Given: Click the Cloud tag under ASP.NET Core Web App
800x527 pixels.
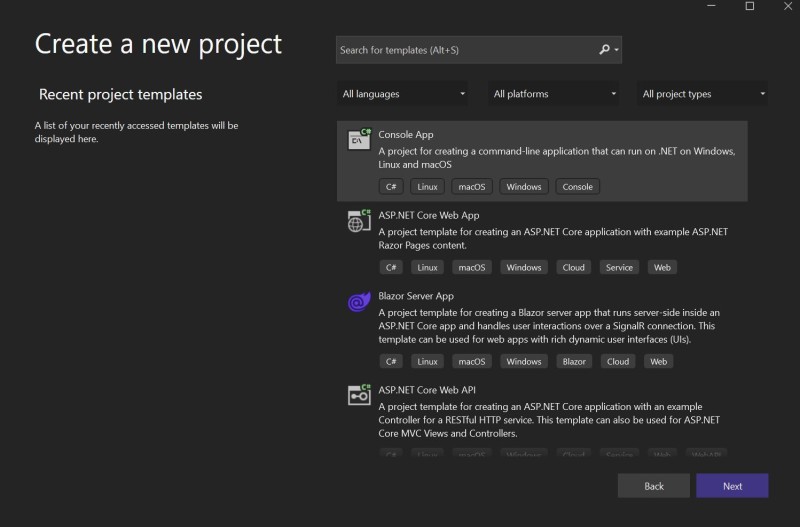Looking at the screenshot, I should (x=573, y=267).
